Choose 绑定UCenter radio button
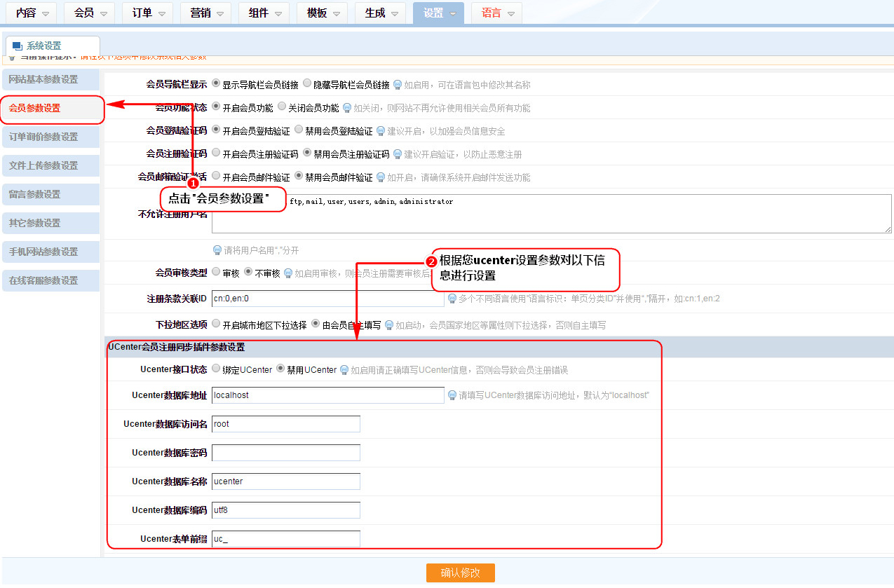Screen dimensions: 894x588 [x=216, y=369]
